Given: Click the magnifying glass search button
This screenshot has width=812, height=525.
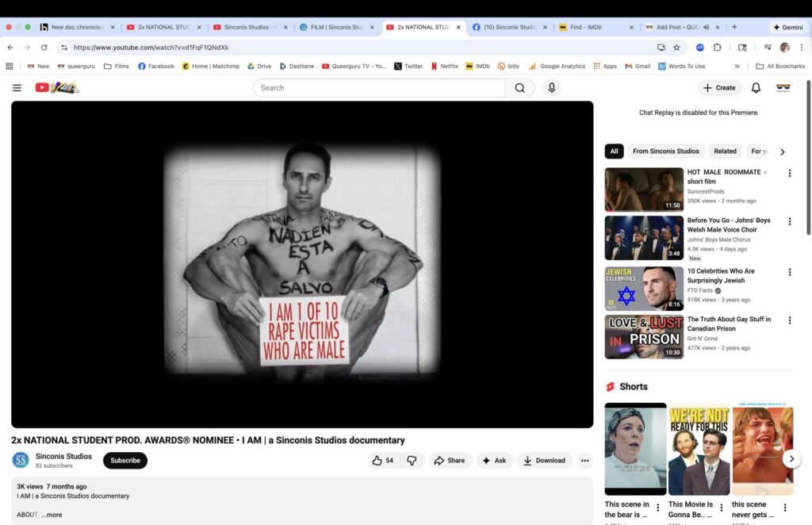Looking at the screenshot, I should point(519,88).
